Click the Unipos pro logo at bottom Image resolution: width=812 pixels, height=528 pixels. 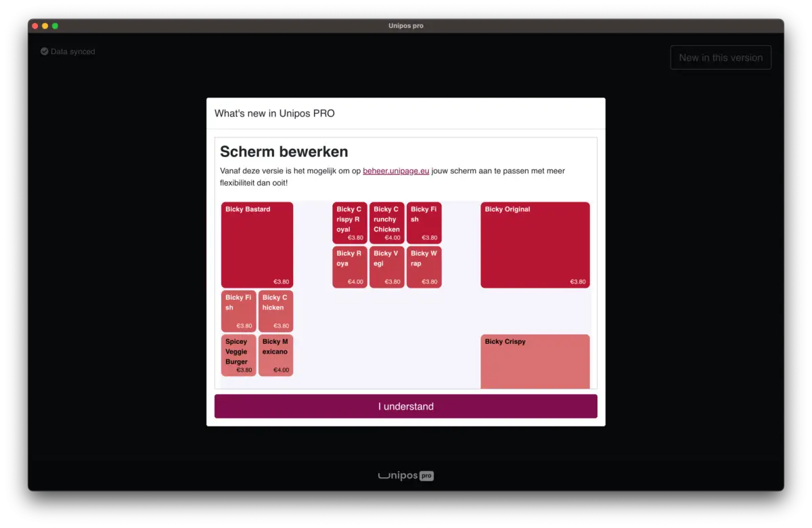[406, 476]
